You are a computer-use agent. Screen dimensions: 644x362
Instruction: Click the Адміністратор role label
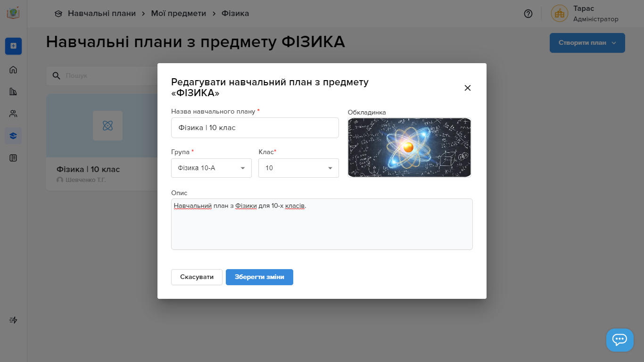pyautogui.click(x=596, y=19)
